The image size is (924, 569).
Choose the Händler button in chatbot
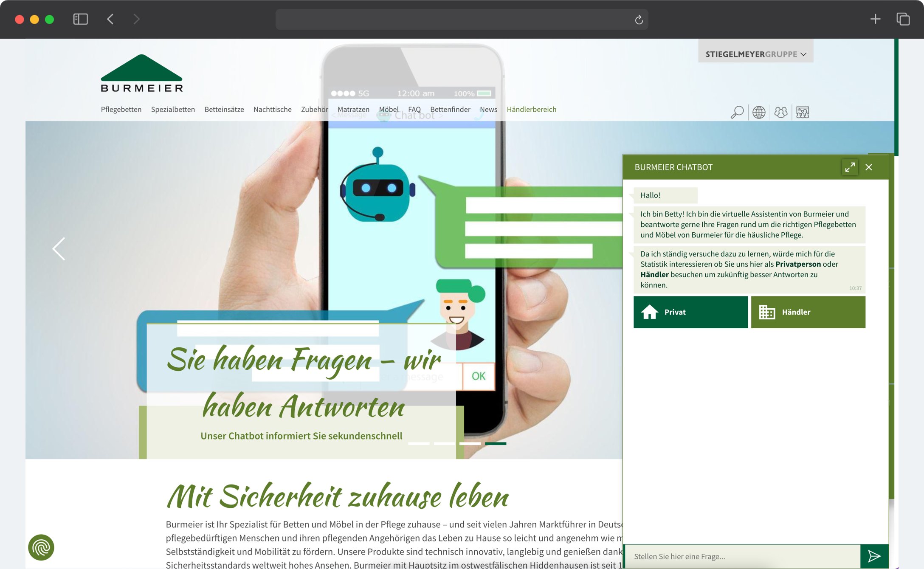[808, 312]
